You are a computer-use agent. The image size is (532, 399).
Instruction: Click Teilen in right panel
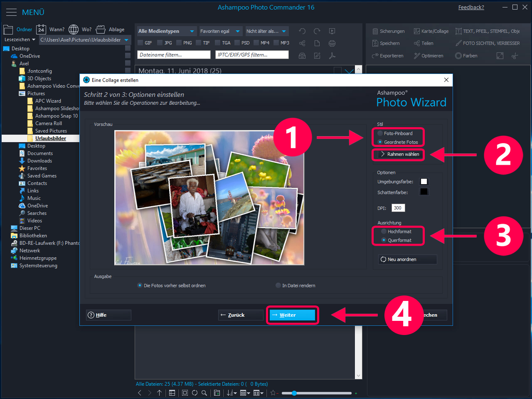click(x=424, y=43)
